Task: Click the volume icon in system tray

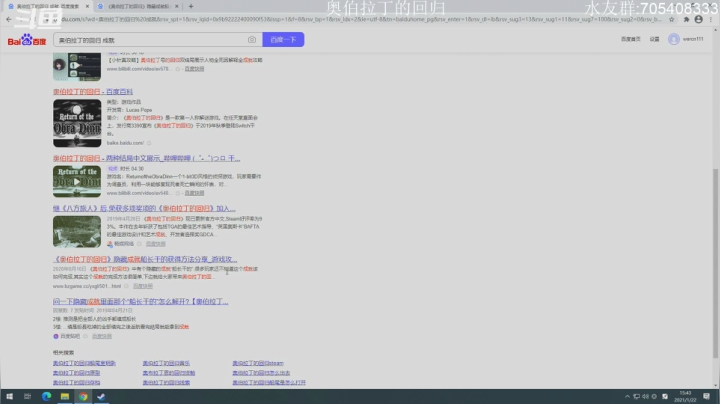Action: coord(646,396)
